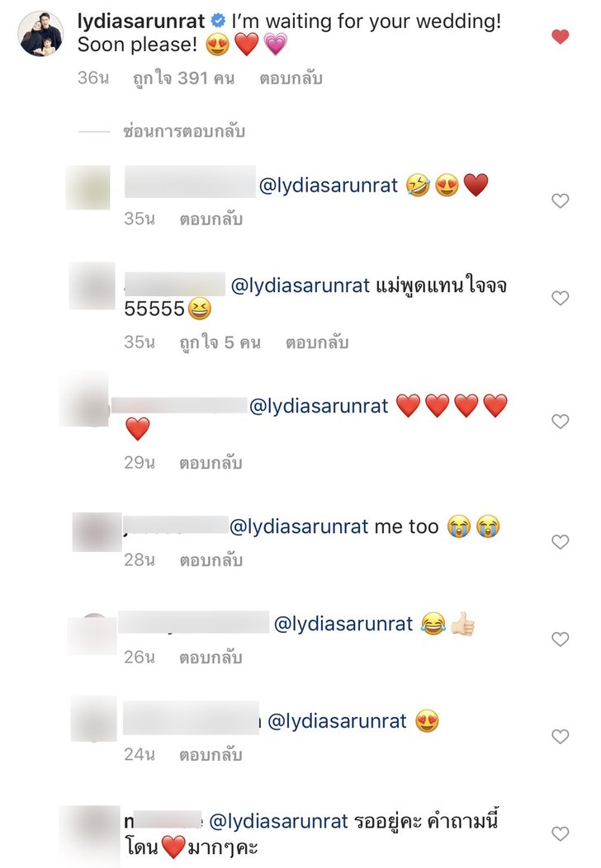The image size is (601, 868).
Task: Like the last reply รออยู่คะ คำถามนี้
Action: pos(560,833)
